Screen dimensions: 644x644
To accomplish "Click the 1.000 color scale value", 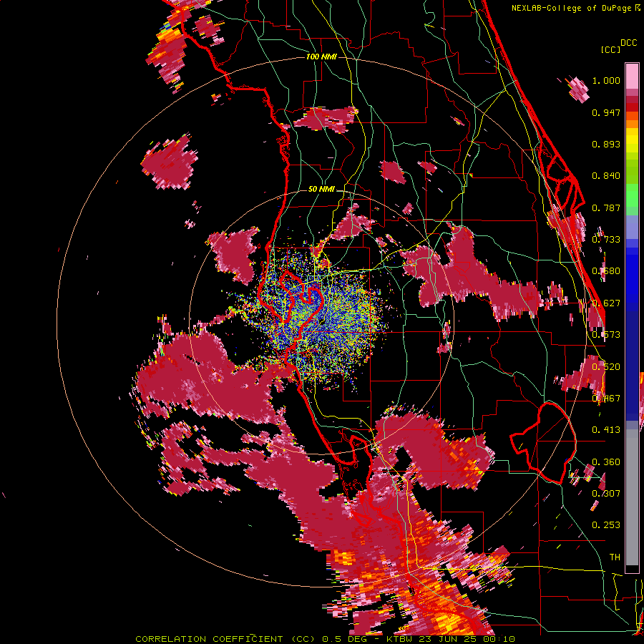I will tap(606, 80).
